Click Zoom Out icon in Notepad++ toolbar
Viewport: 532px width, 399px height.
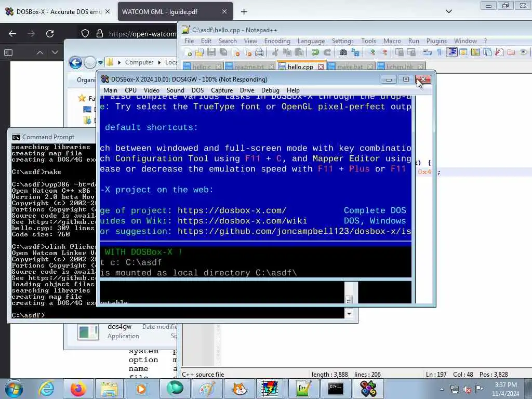384,52
